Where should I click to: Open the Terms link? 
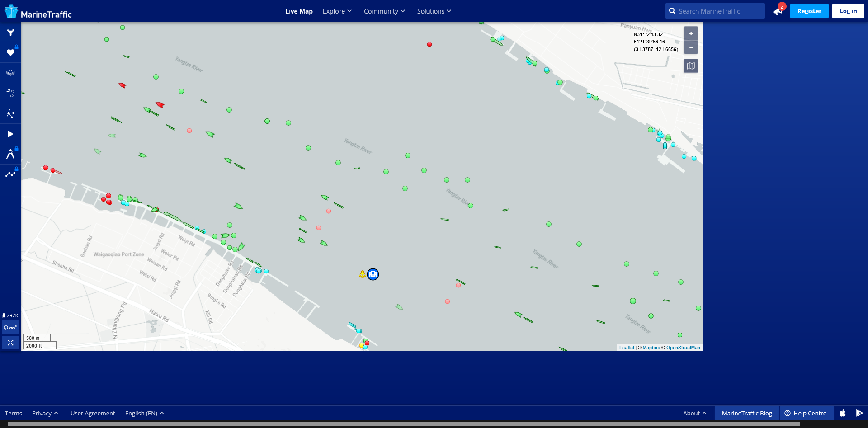(14, 413)
